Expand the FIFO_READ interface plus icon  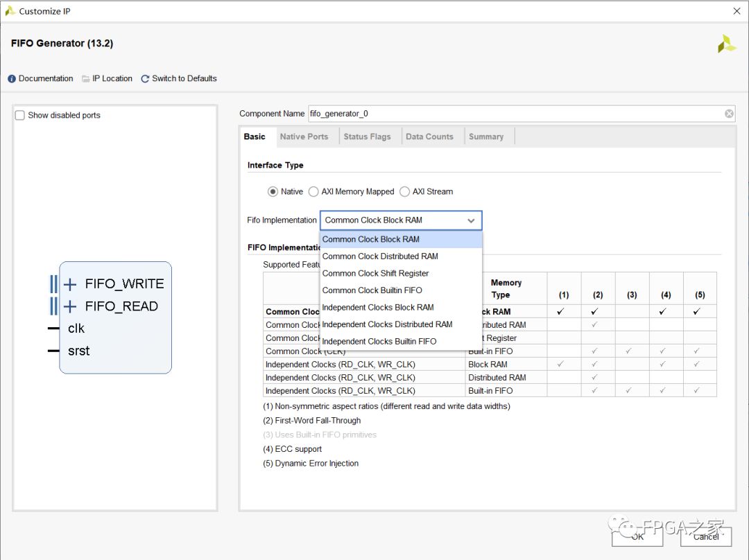coord(70,306)
